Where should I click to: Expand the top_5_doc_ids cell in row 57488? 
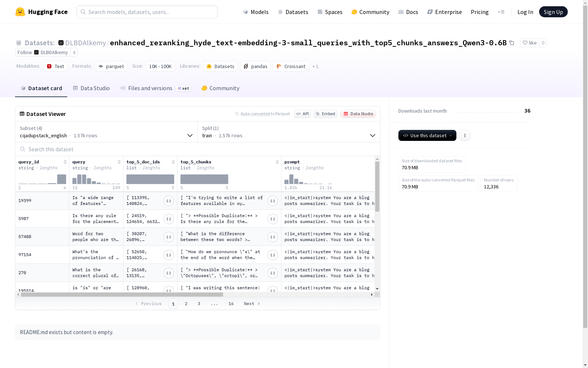coord(169,237)
